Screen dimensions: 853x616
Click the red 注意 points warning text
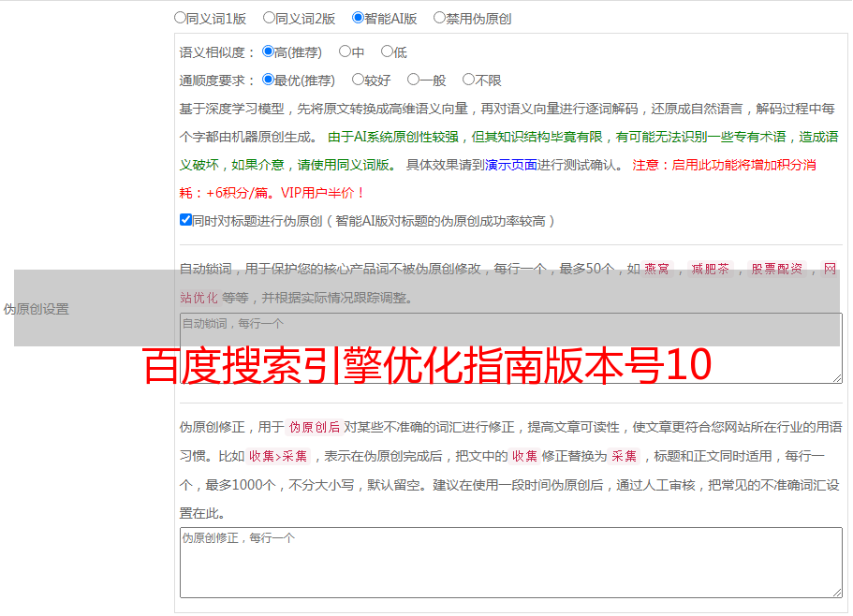click(498, 179)
